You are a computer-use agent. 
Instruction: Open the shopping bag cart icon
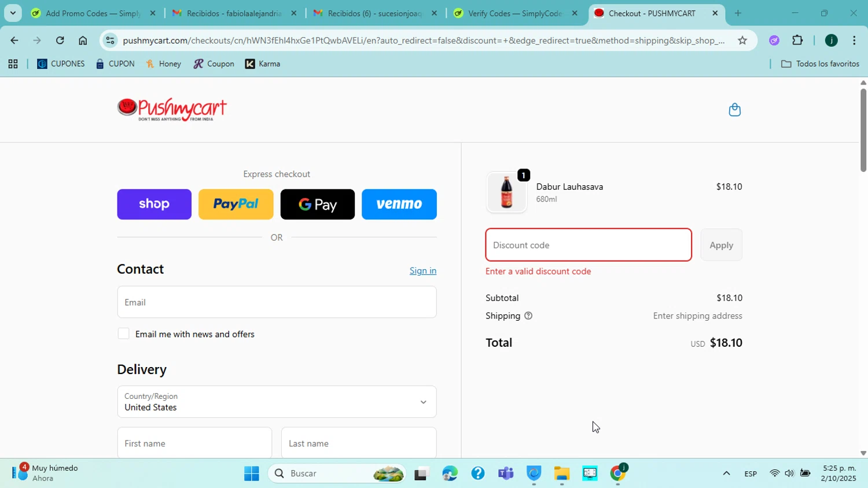coord(734,109)
